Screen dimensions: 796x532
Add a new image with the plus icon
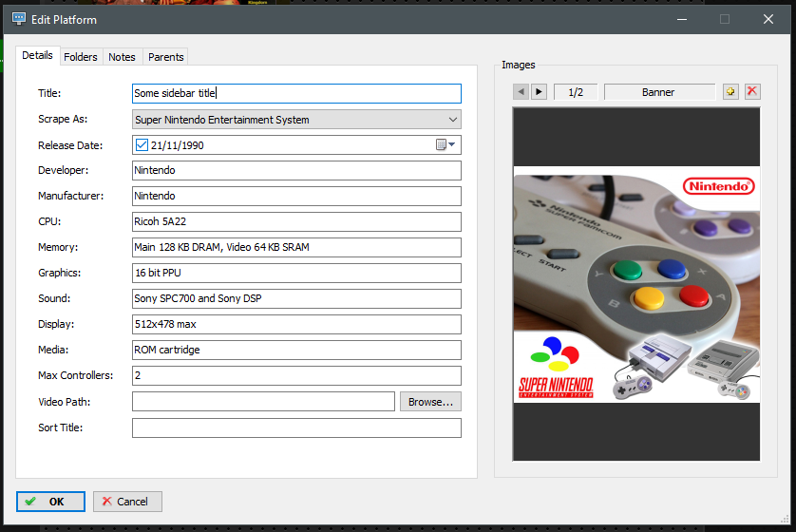[730, 92]
